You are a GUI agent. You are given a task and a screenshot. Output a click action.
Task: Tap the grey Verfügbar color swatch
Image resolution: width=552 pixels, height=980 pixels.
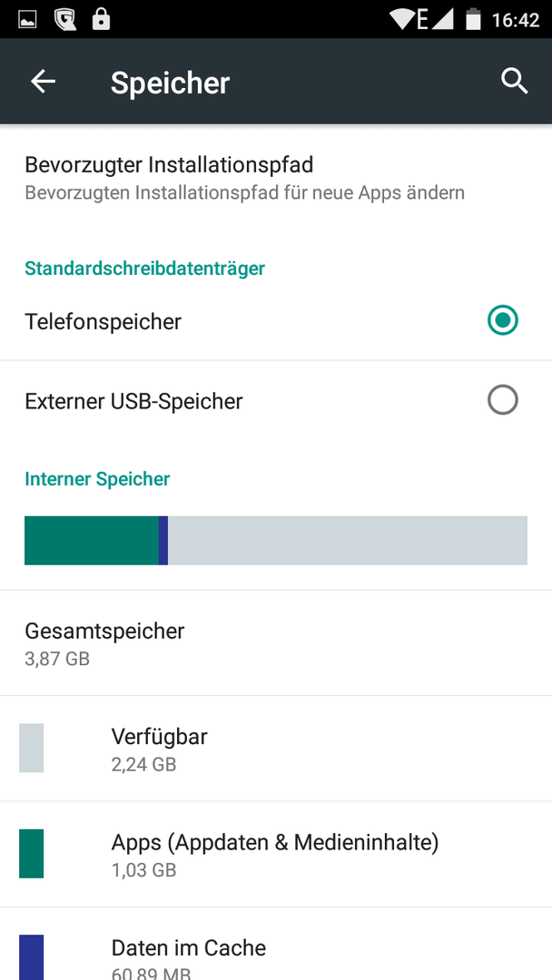coord(31,748)
